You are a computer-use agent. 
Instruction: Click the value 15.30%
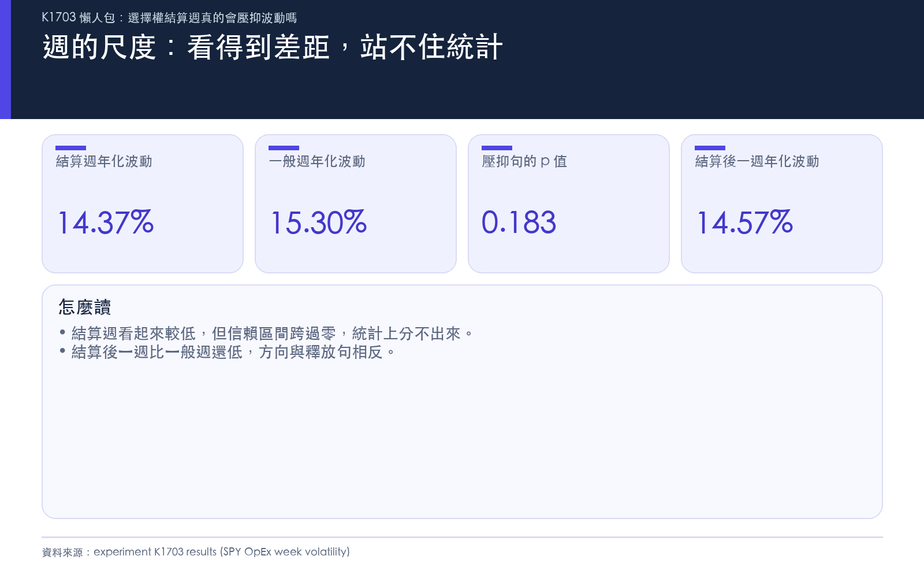[x=319, y=223]
